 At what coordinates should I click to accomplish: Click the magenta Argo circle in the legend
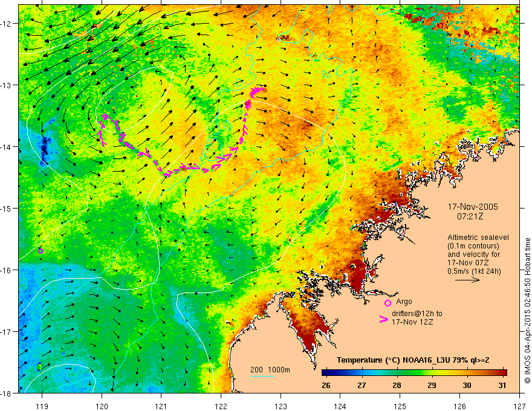click(x=388, y=303)
